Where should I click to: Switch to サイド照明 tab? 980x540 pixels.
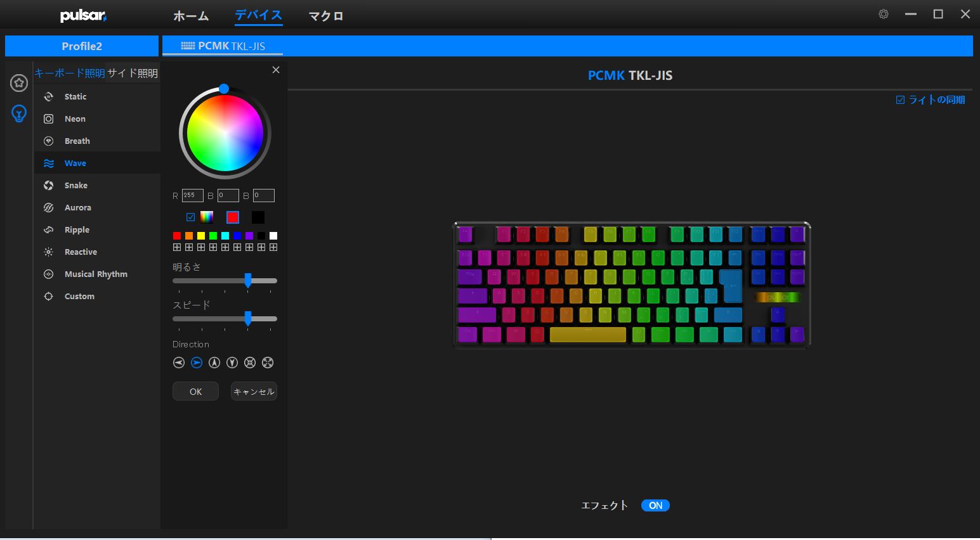133,73
